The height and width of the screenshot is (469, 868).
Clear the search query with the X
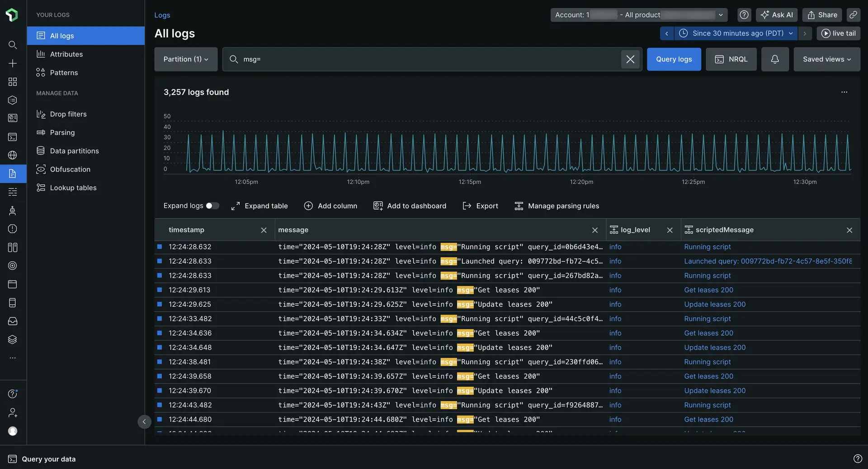pyautogui.click(x=630, y=59)
